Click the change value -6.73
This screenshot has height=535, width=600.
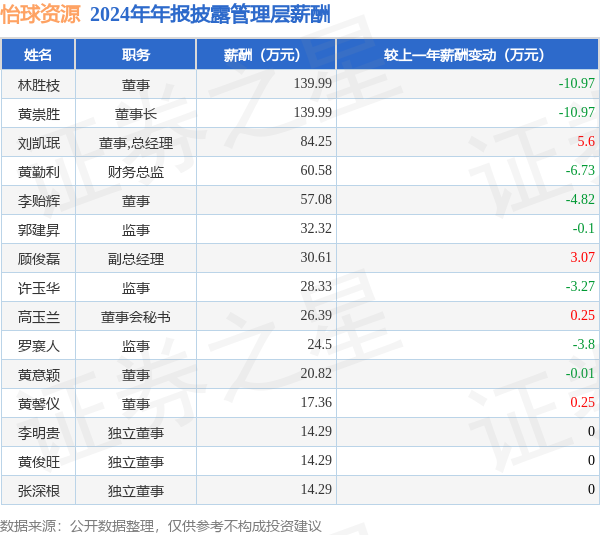(580, 170)
